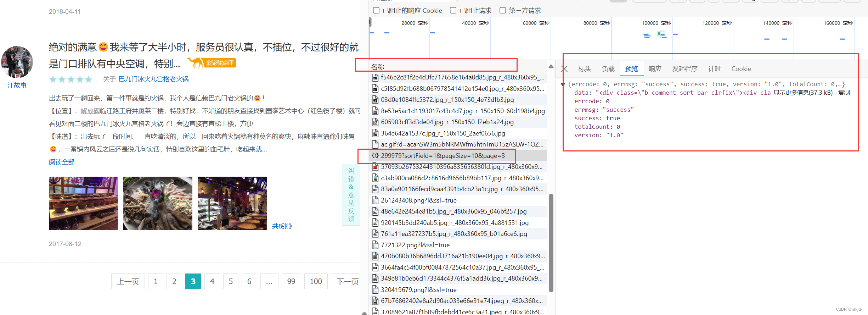Toggle the 已阻止的响应 Cookie checkbox
The width and height of the screenshot is (868, 315).
(376, 10)
